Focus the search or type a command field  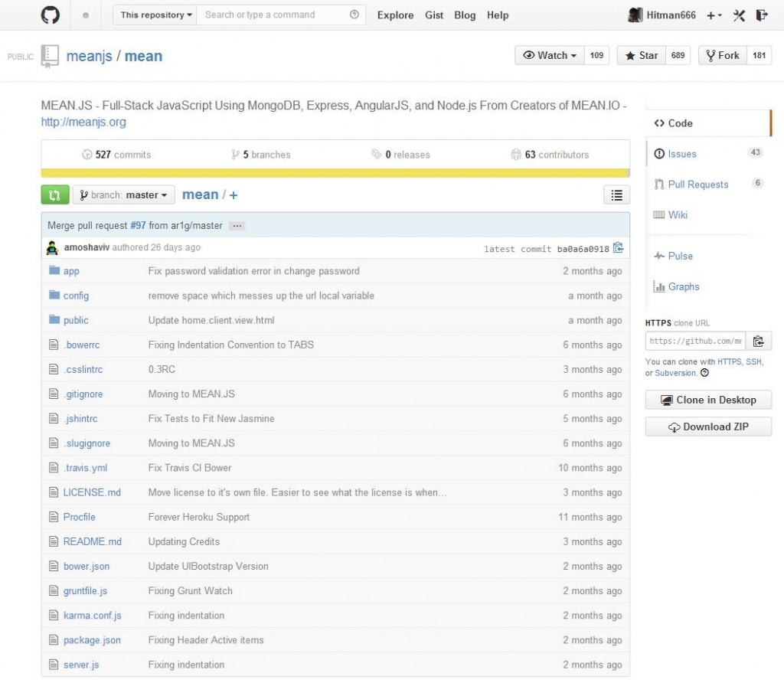point(274,15)
